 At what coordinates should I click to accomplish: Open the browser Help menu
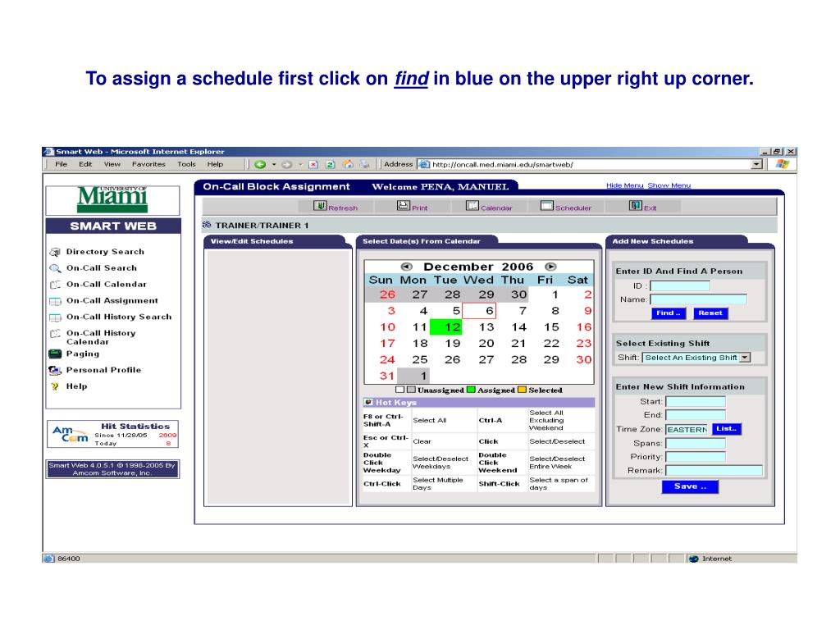(216, 164)
